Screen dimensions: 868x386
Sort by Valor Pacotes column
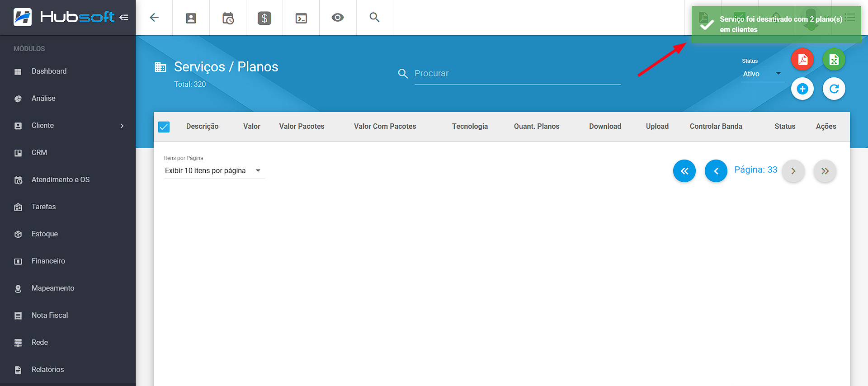click(302, 127)
